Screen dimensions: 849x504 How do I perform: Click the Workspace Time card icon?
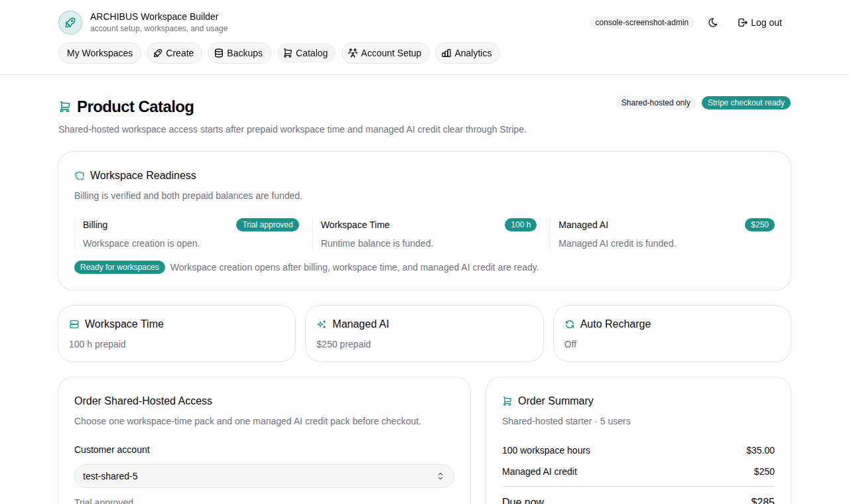(74, 324)
